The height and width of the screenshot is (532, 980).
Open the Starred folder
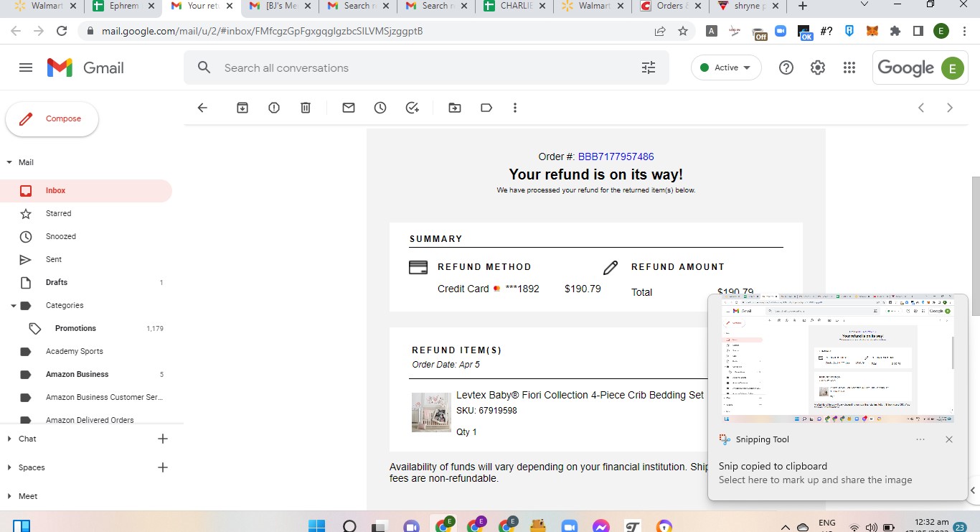86,214
